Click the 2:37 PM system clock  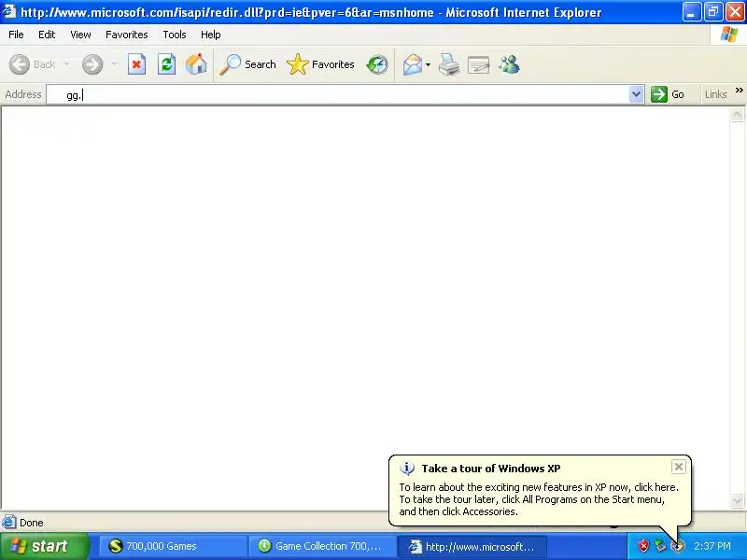coord(712,546)
